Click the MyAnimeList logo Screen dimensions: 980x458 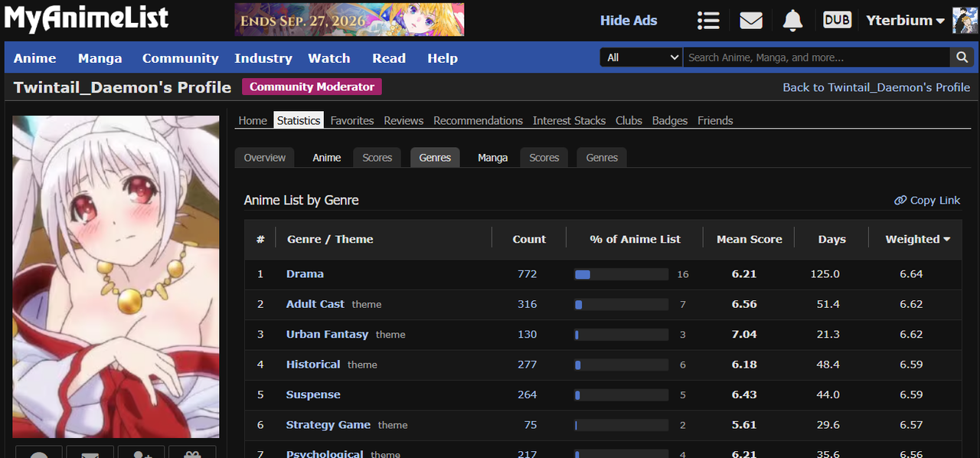[x=87, y=18]
